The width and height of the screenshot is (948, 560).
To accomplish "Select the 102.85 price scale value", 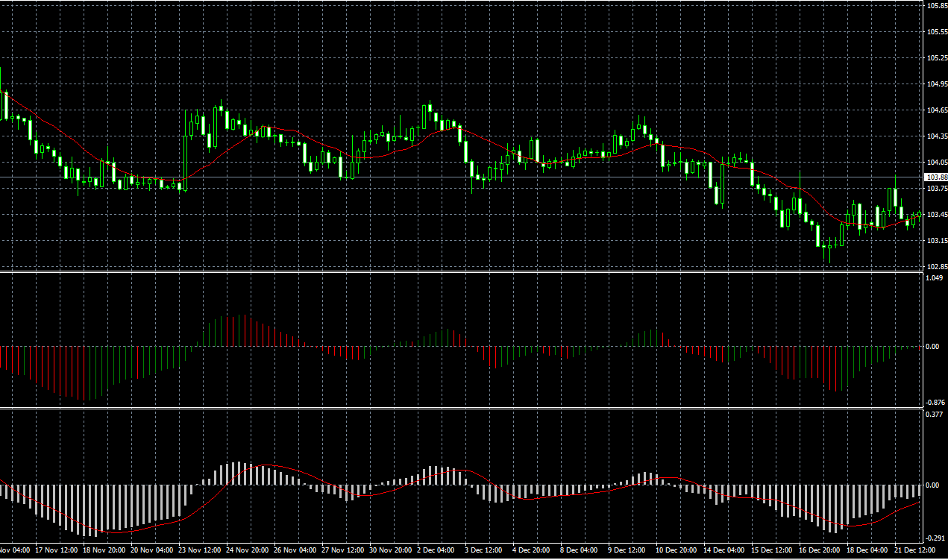I will click(x=937, y=266).
